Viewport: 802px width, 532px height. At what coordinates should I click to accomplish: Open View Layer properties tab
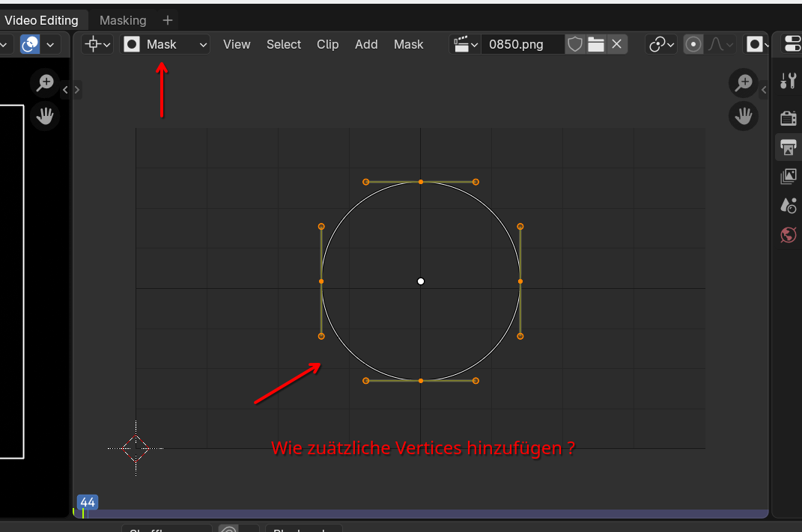click(x=789, y=177)
